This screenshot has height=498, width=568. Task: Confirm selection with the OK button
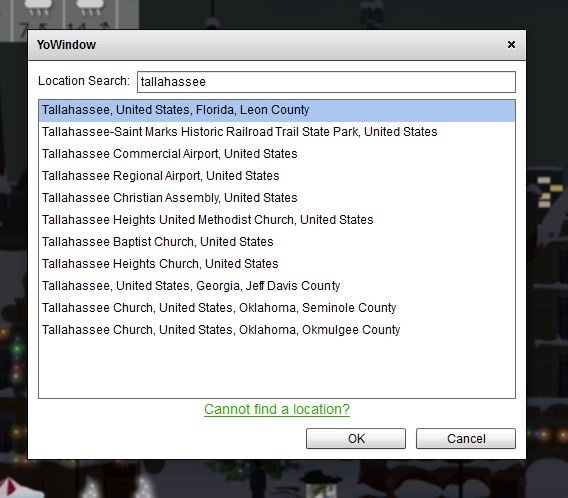[x=356, y=439]
